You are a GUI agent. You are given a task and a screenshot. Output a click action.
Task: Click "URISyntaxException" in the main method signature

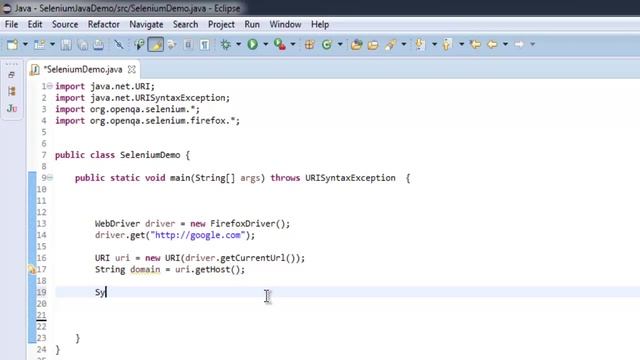[x=350, y=178]
